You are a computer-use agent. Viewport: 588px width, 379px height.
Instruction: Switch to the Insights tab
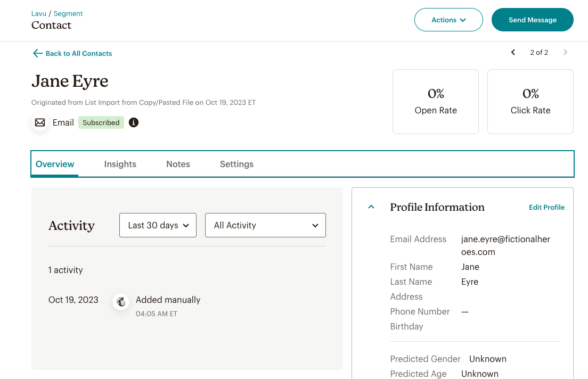120,164
